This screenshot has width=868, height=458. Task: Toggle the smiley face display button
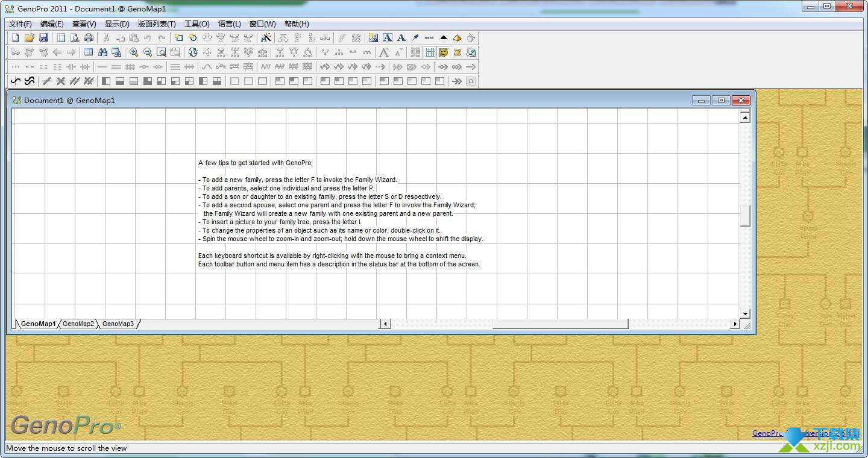coord(444,52)
